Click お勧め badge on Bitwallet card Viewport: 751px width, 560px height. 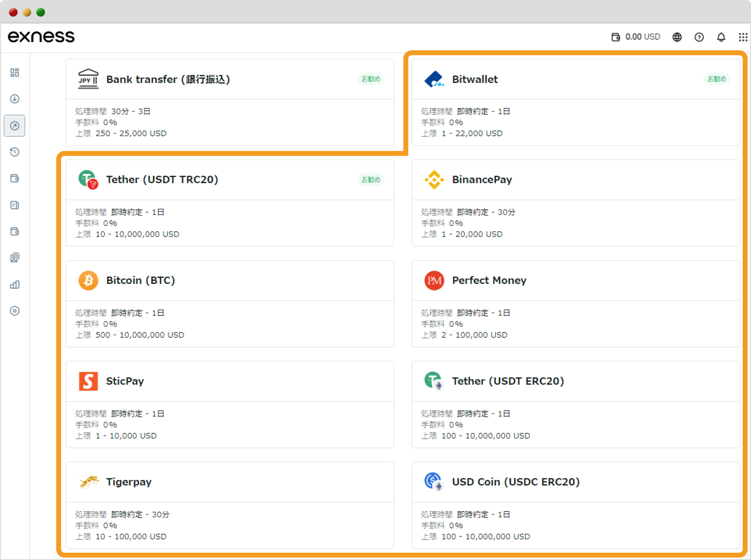pyautogui.click(x=717, y=79)
